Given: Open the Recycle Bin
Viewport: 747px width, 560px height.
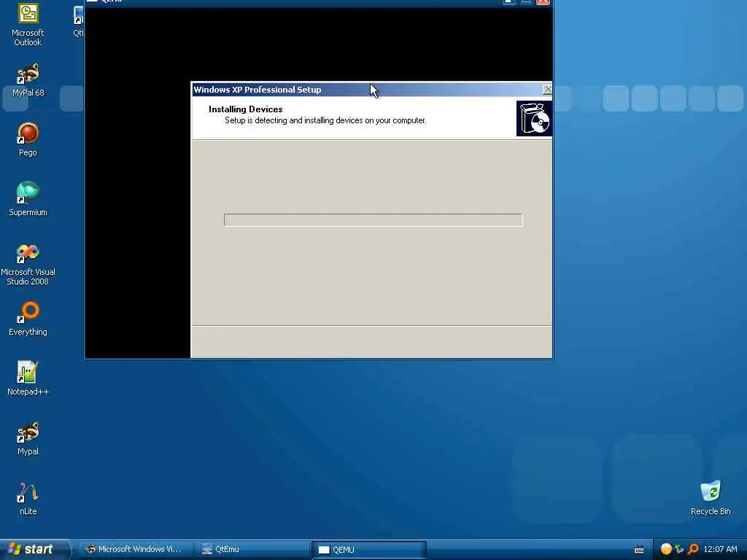Looking at the screenshot, I should 711,498.
